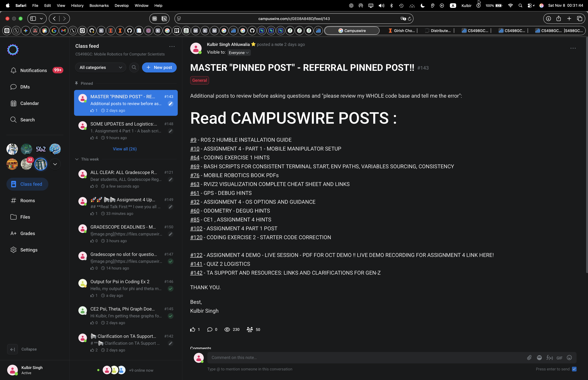Select the Campuswire browser tab
This screenshot has width=588, height=380.
[352, 31]
